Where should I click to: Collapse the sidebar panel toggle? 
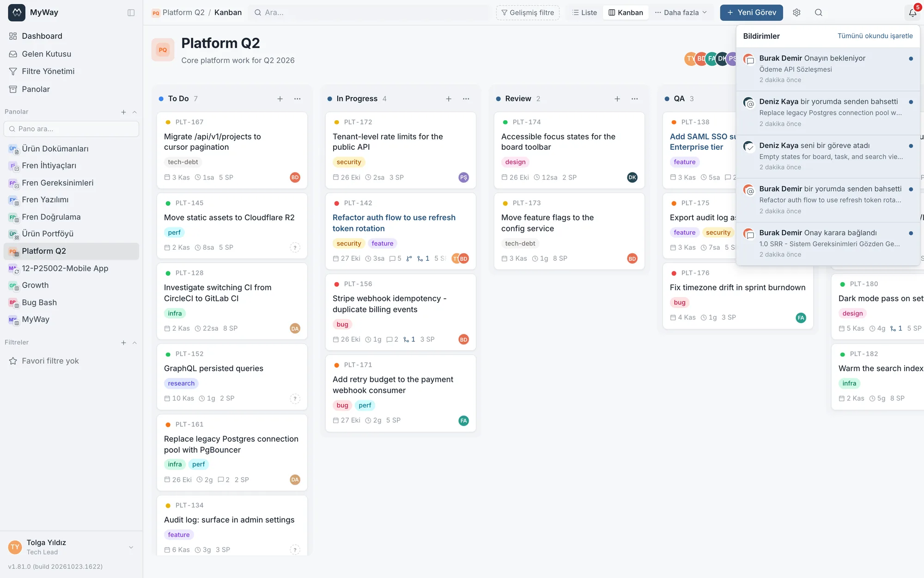click(131, 12)
